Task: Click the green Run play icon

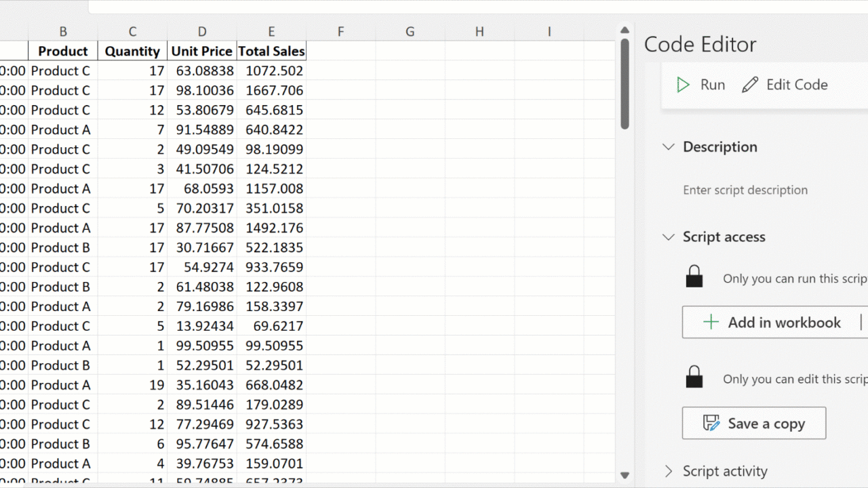Action: (683, 85)
